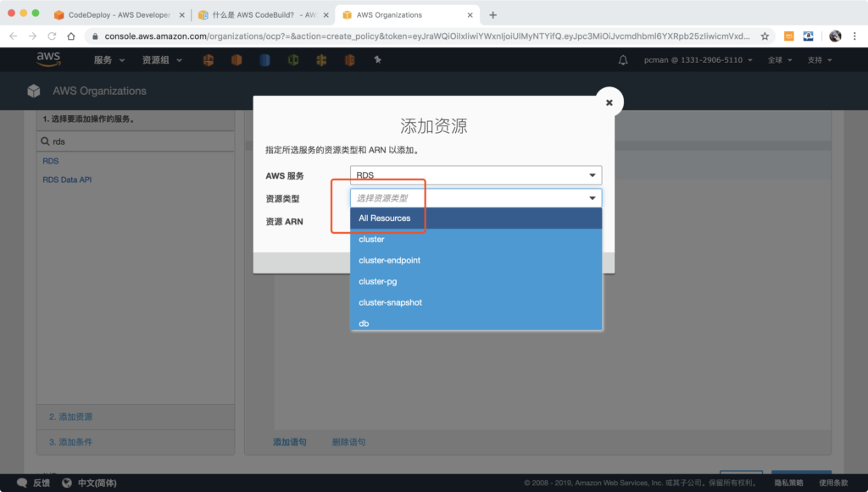
Task: Click the 隐私策略 privacy policy link
Action: point(789,484)
